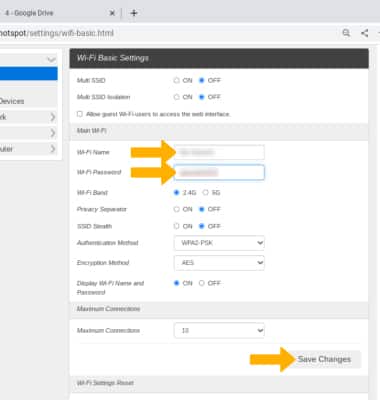Set SSID Stealth to OFF
This screenshot has width=380, height=400.
(201, 226)
